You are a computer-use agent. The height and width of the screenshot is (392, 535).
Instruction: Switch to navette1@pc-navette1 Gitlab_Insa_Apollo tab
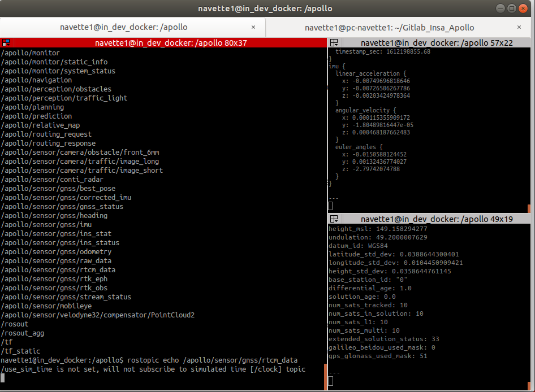tap(389, 28)
